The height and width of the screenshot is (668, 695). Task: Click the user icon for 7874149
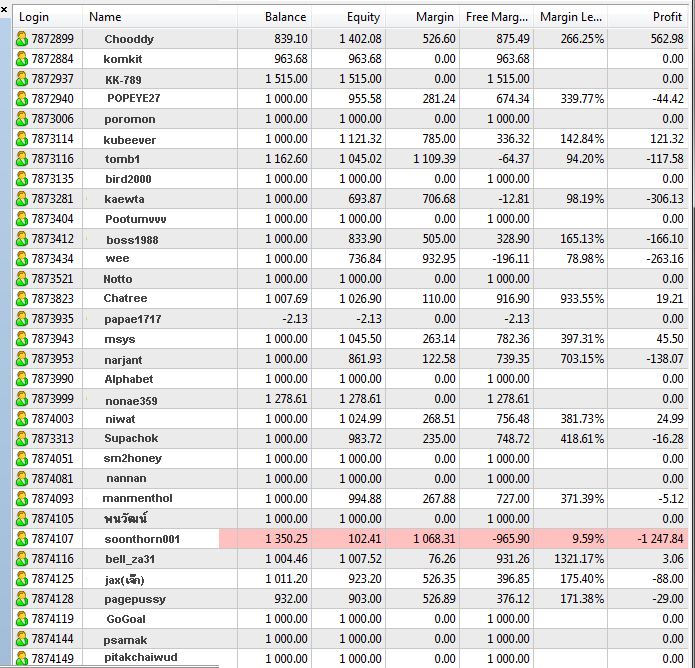click(22, 659)
